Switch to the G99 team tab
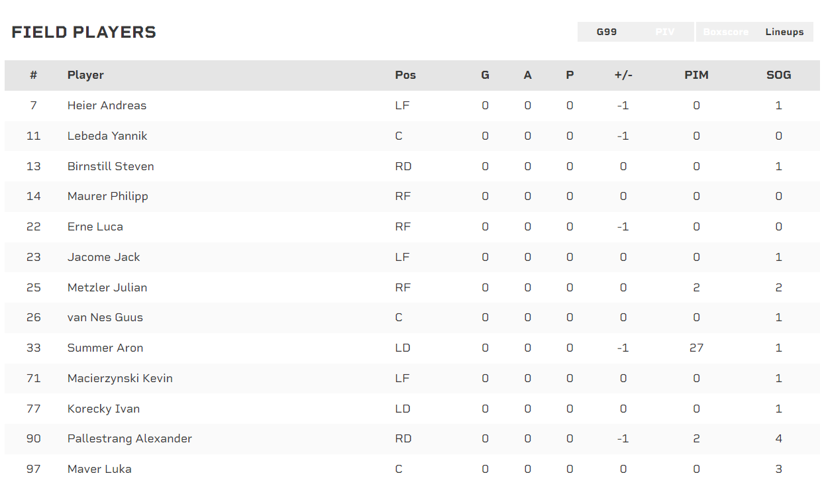The image size is (822, 504). [607, 32]
